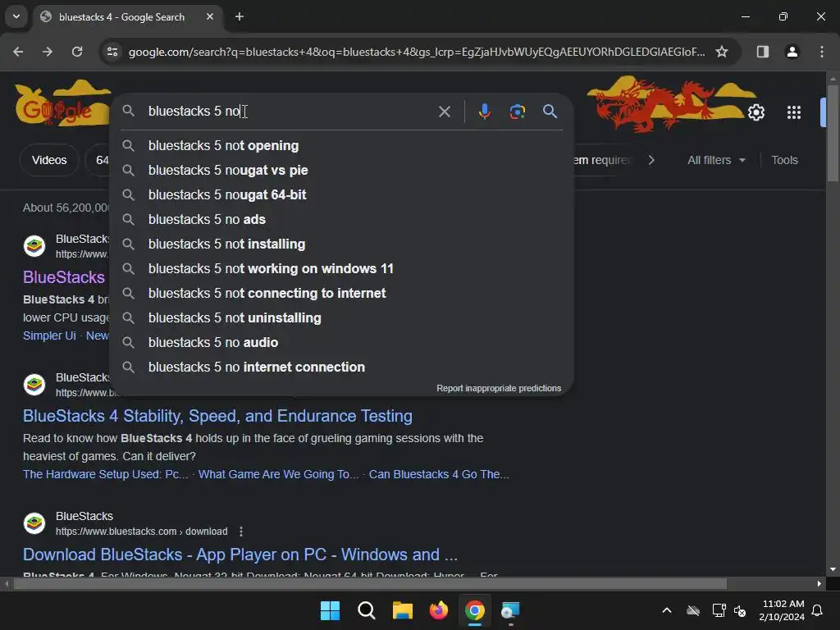Click the horizontal page scrollbar thumb
The width and height of the screenshot is (840, 630).
(x=370, y=583)
